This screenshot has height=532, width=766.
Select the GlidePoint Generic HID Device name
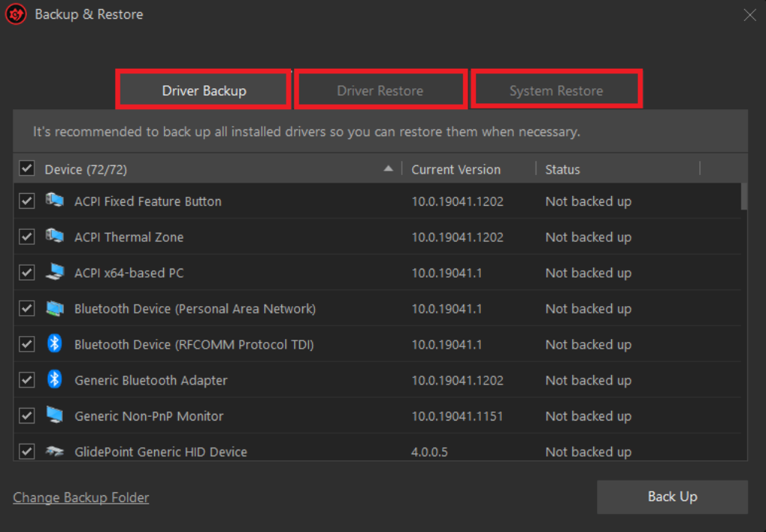[x=161, y=452]
